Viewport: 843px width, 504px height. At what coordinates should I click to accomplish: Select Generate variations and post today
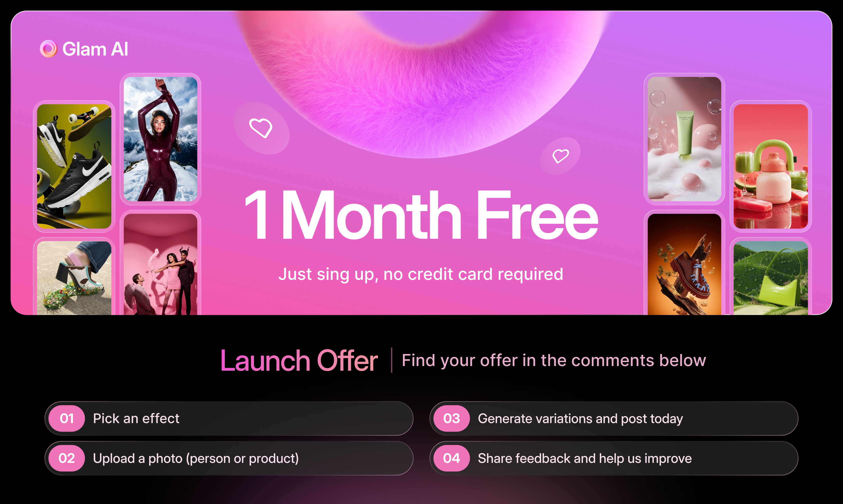click(614, 418)
